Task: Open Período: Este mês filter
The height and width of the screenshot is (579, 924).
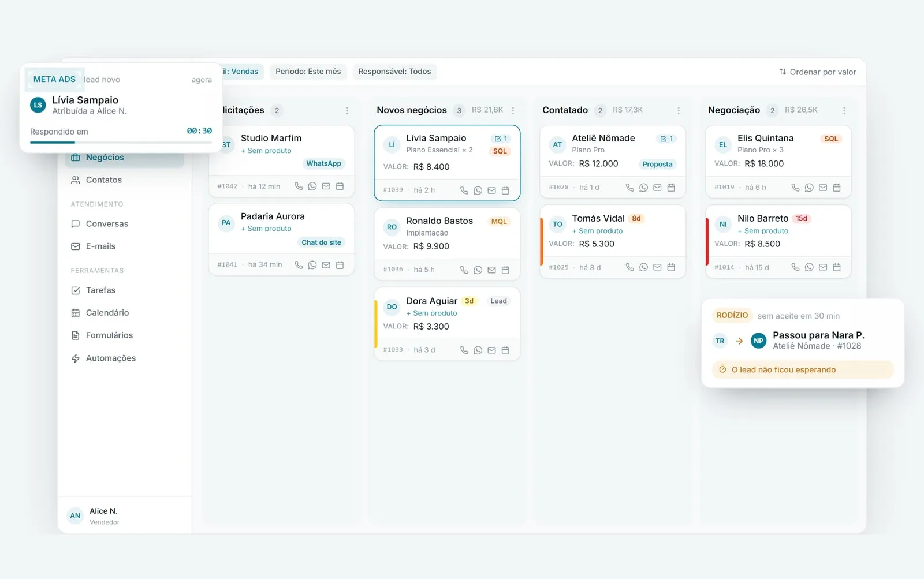Action: [308, 72]
